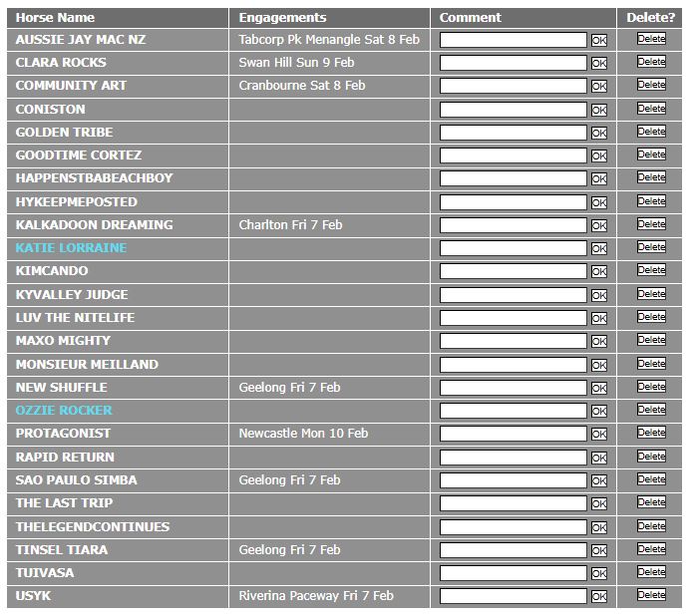Click 'Riverina Paceway Fri 7 Feb' engagement
Screen dimensions: 696x616
[316, 596]
